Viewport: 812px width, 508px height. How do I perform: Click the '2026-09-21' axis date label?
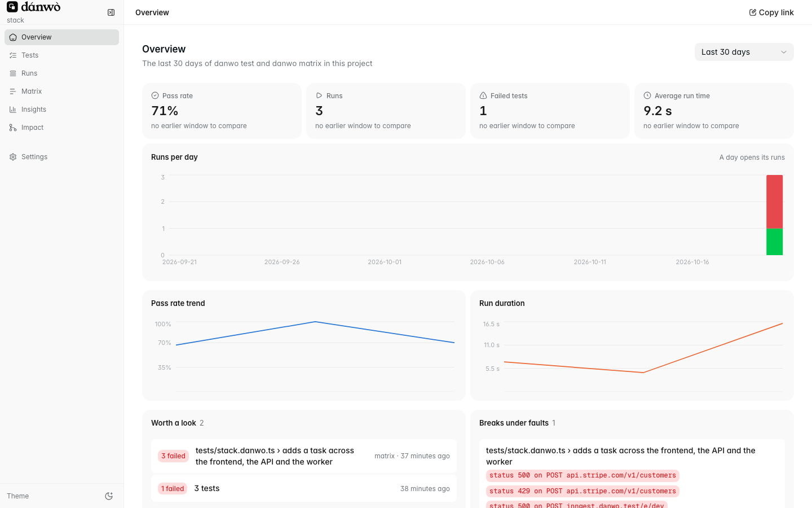[179, 262]
